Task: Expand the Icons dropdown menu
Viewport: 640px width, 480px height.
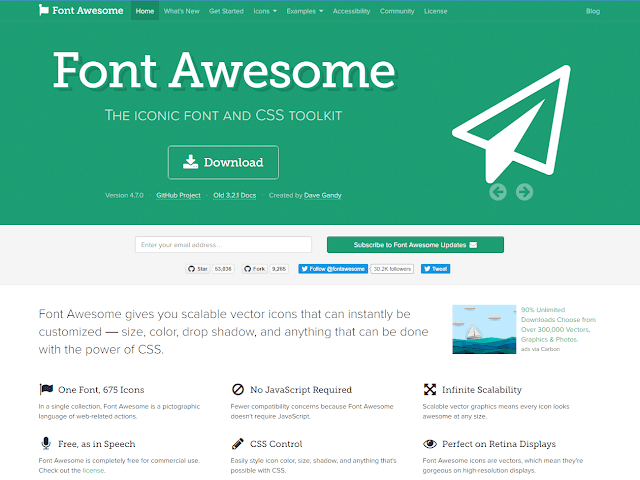Action: coord(265,11)
